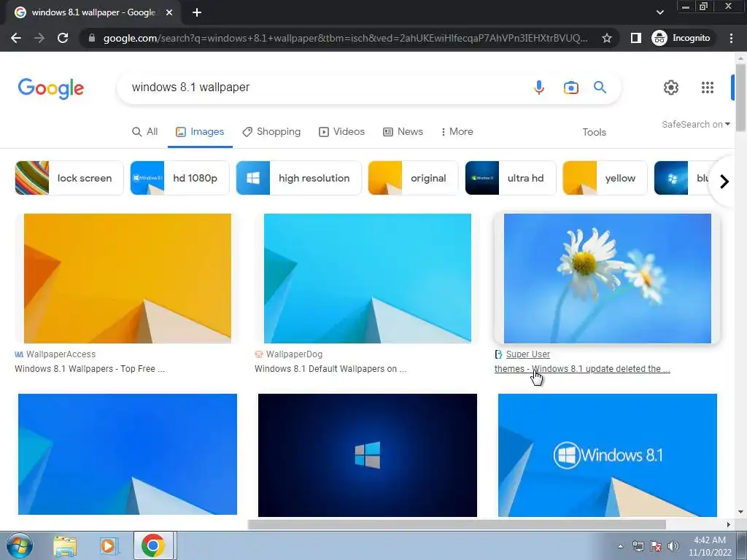Switch to the All results tab
This screenshot has height=560, width=747.
[x=145, y=132]
